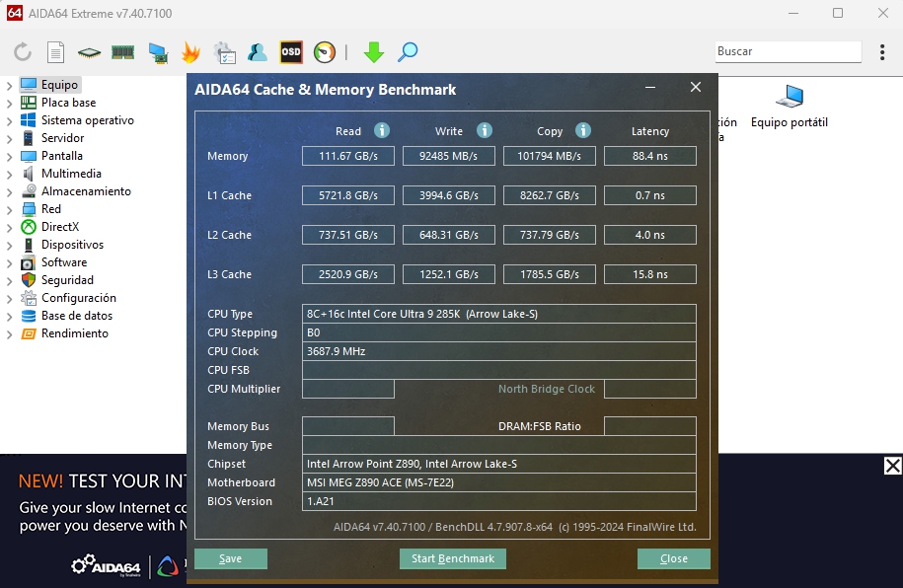Close the advertisement banner with X
The height and width of the screenshot is (588, 903).
pyautogui.click(x=892, y=466)
